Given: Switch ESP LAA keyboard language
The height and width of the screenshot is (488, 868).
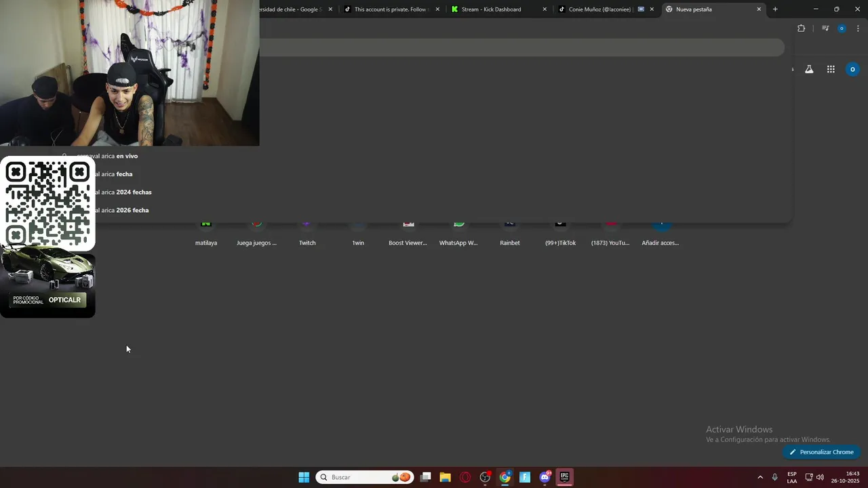Looking at the screenshot, I should click(792, 477).
